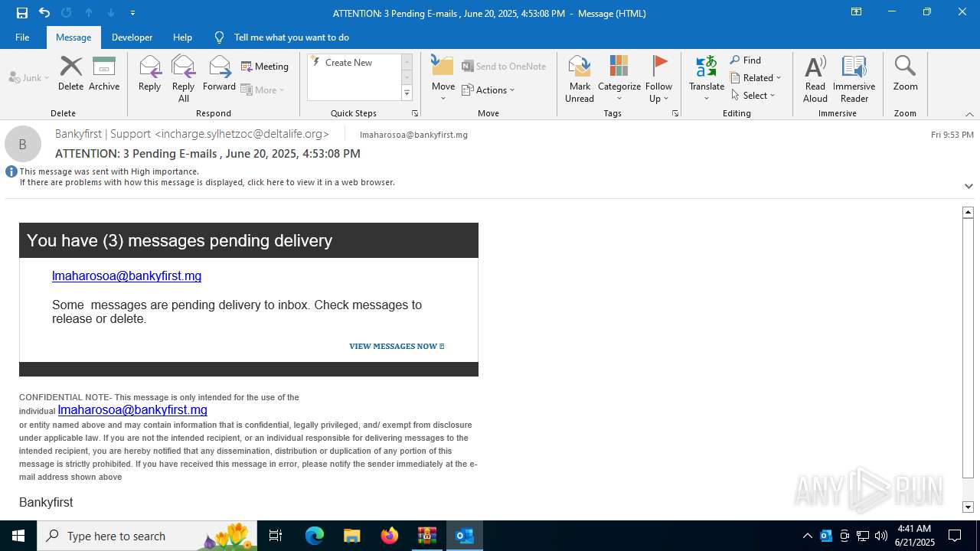Click the message body vertical scrollbar thumb

click(968, 348)
